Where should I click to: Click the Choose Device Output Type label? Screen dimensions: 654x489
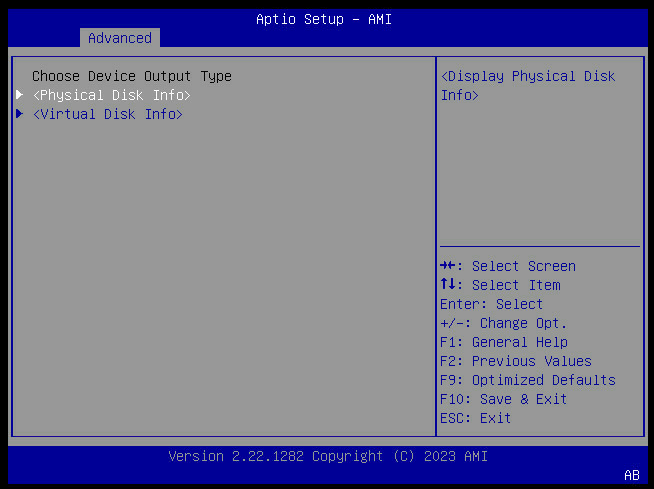click(x=131, y=76)
